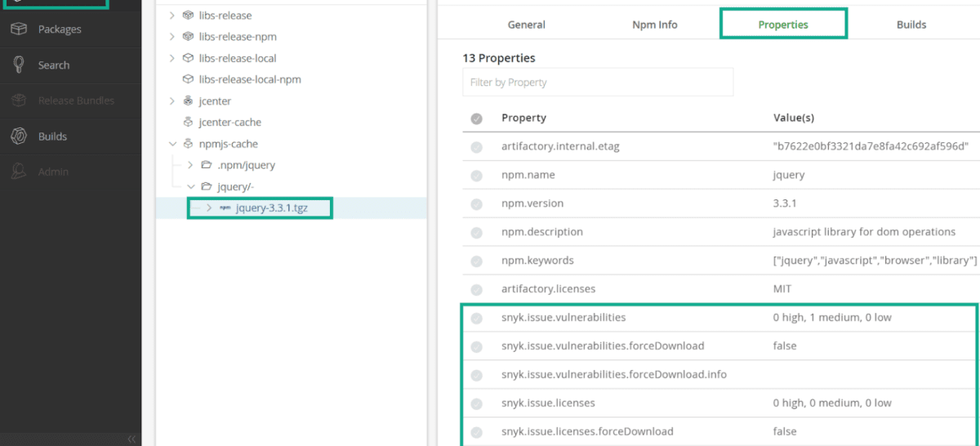Click the Admin user icon
980x446 pixels.
tap(19, 172)
